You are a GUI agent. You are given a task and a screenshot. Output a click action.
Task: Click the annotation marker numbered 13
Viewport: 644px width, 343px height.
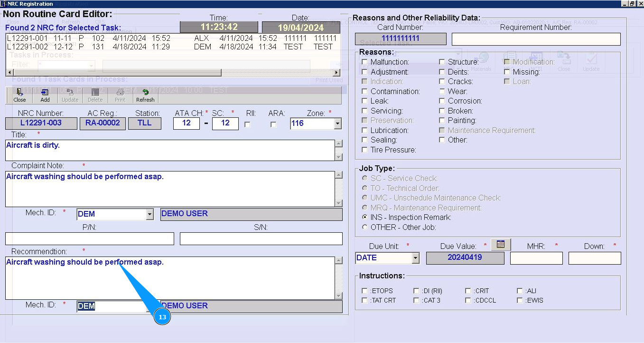[x=162, y=317]
